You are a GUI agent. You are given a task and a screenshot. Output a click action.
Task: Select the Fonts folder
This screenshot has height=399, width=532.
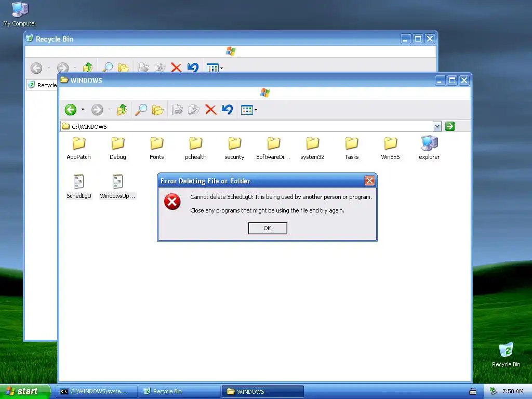tap(157, 148)
